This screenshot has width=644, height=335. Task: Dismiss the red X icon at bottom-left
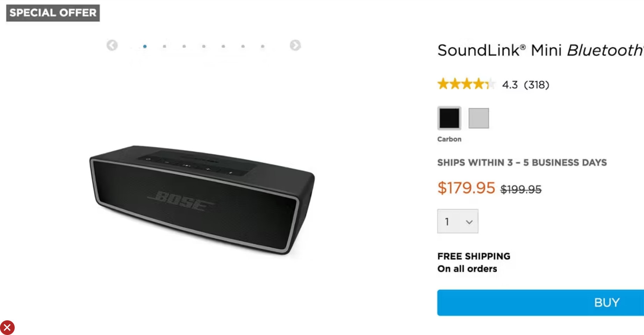pyautogui.click(x=7, y=328)
